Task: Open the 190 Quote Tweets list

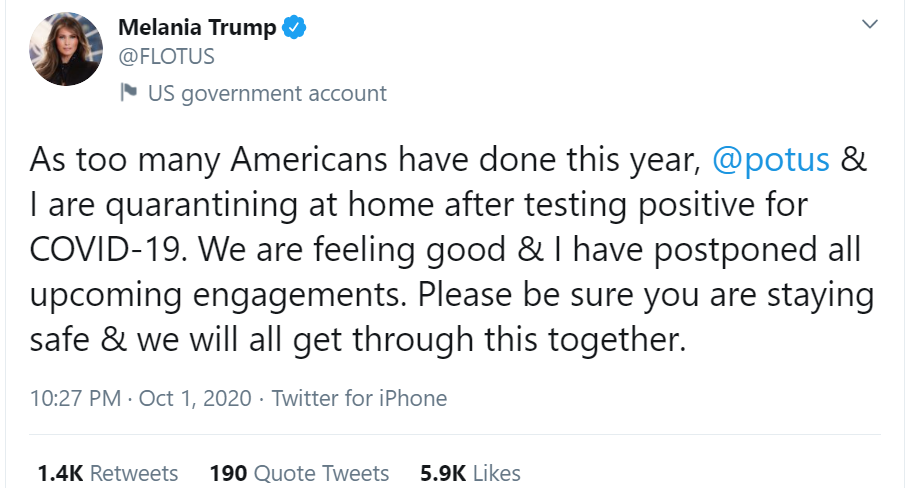Action: point(299,472)
